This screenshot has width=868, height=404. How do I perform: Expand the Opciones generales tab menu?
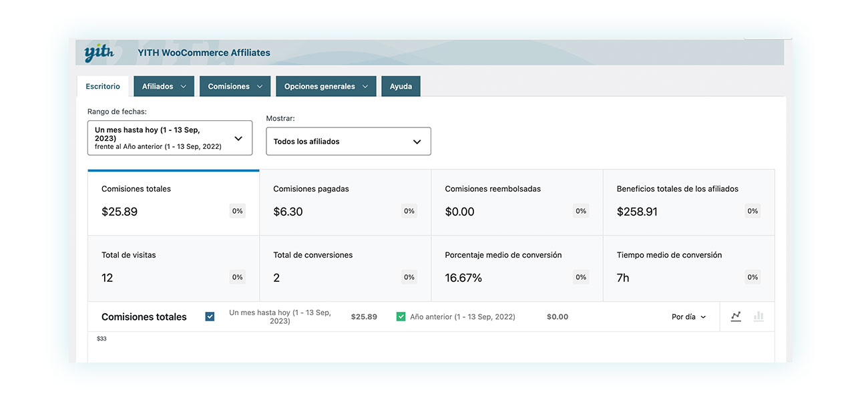tap(326, 86)
